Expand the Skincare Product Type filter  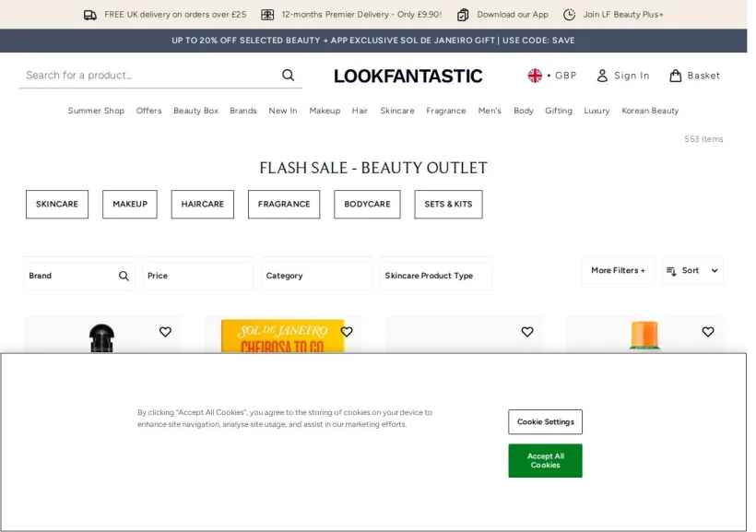(435, 276)
